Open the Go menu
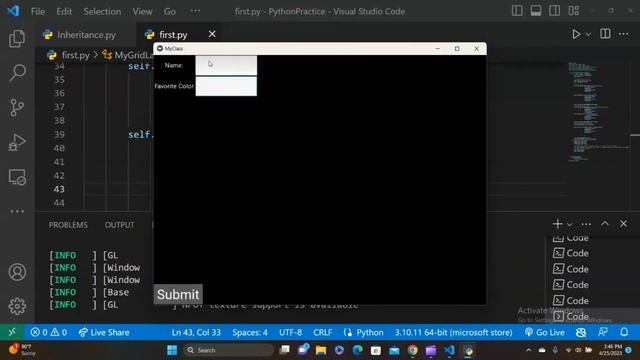Image resolution: width=640 pixels, height=360 pixels. pos(170,11)
